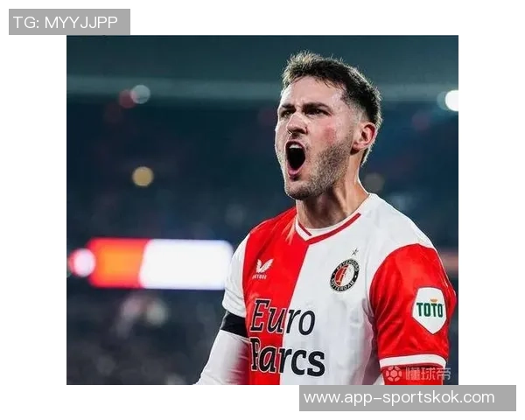525x420 pixels.
Task: Select the black armband on the sleeve
Action: tap(234, 325)
